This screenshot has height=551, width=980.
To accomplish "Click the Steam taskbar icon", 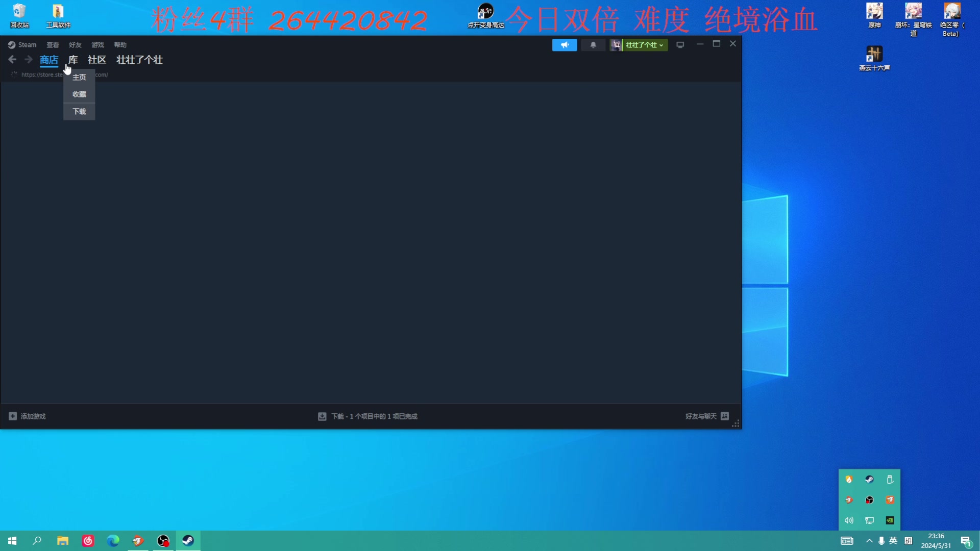I will pos(188,541).
